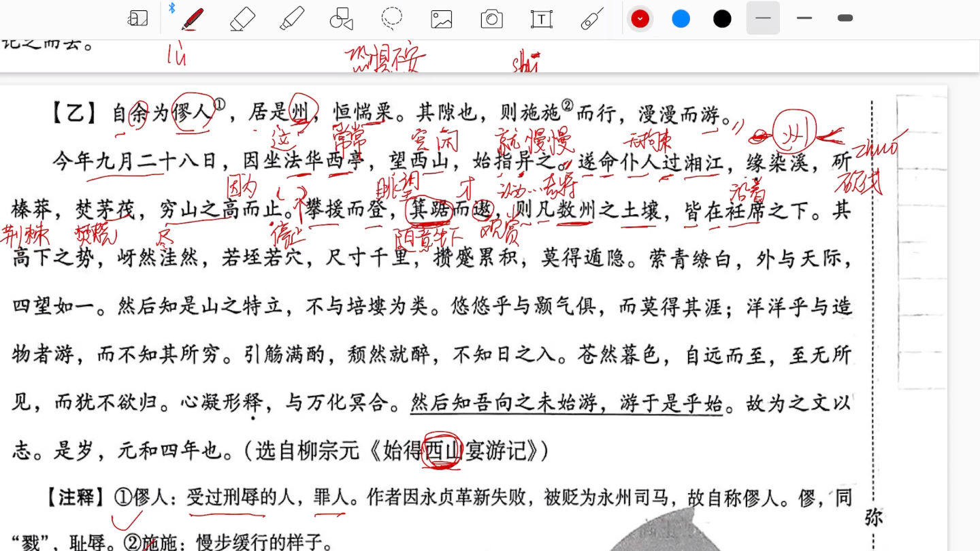Select the Laser pointer tool

tap(592, 18)
